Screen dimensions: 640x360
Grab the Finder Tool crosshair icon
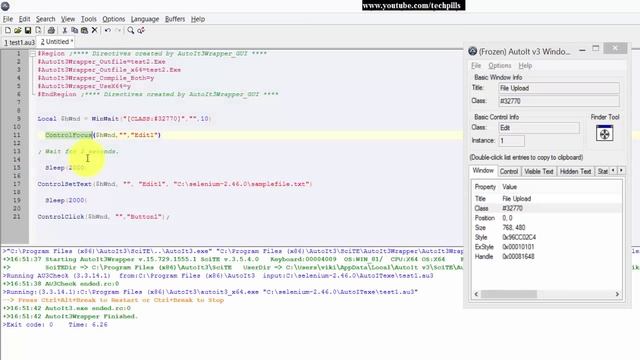[x=604, y=133]
